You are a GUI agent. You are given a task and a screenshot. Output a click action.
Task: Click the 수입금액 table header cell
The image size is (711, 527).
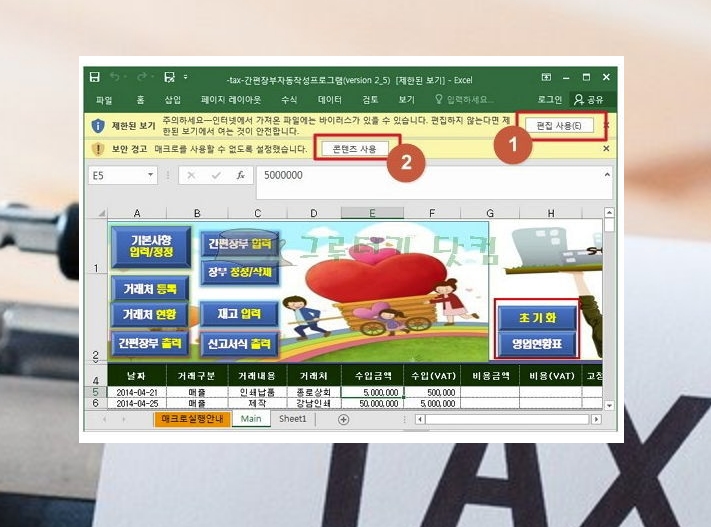373,376
